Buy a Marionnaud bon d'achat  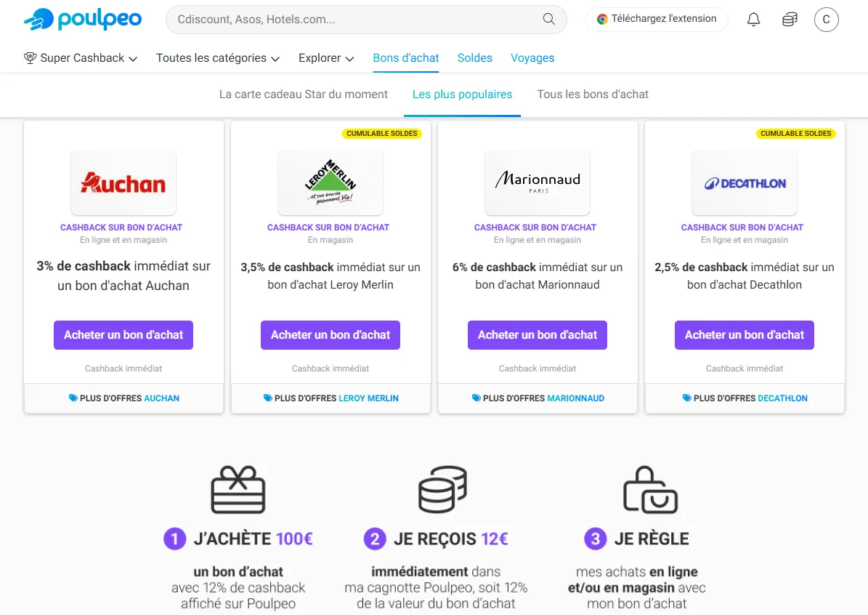tap(538, 334)
